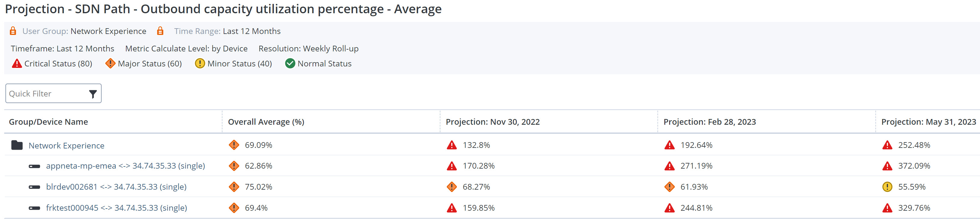980x223 pixels.
Task: Sort by Projection: Feb 28, 2023 column
Action: 709,122
